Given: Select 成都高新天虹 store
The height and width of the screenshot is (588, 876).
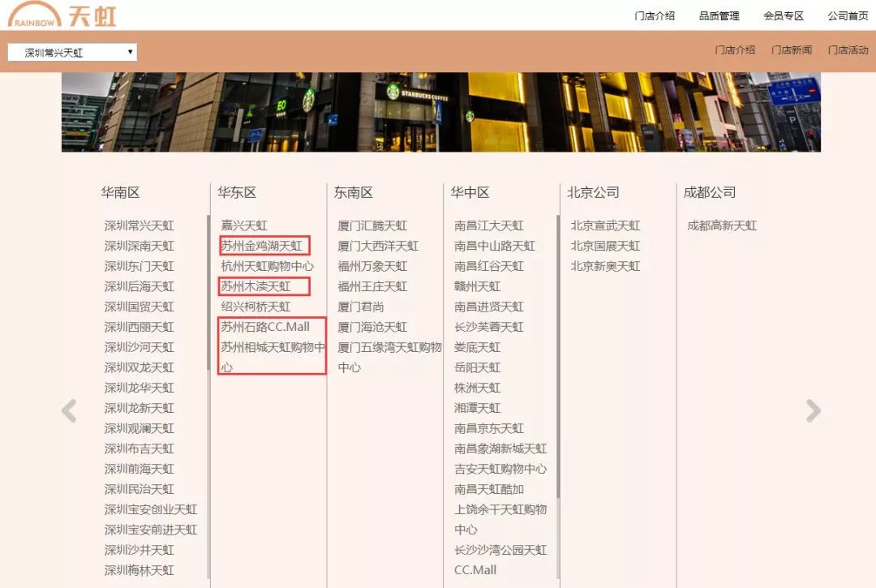Looking at the screenshot, I should coord(721,225).
